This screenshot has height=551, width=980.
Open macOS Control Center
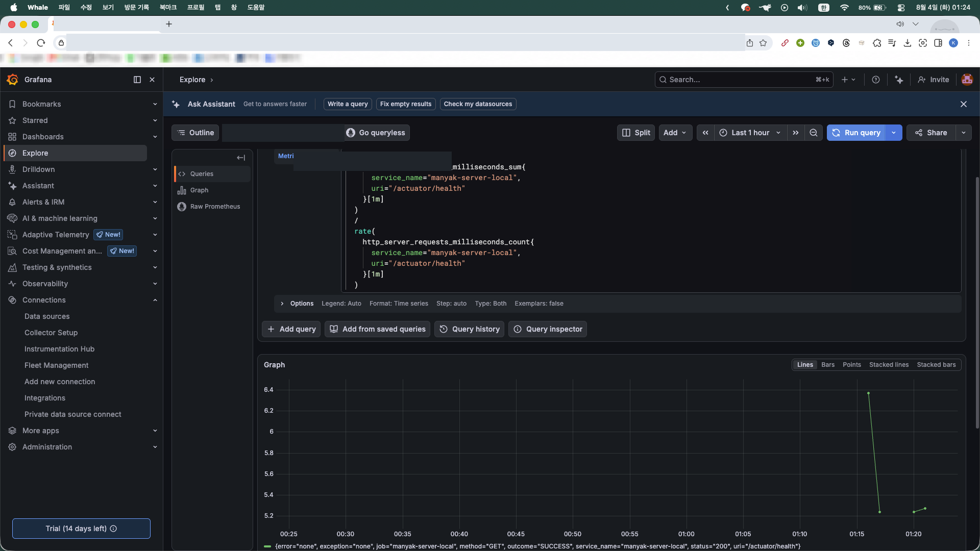901,8
